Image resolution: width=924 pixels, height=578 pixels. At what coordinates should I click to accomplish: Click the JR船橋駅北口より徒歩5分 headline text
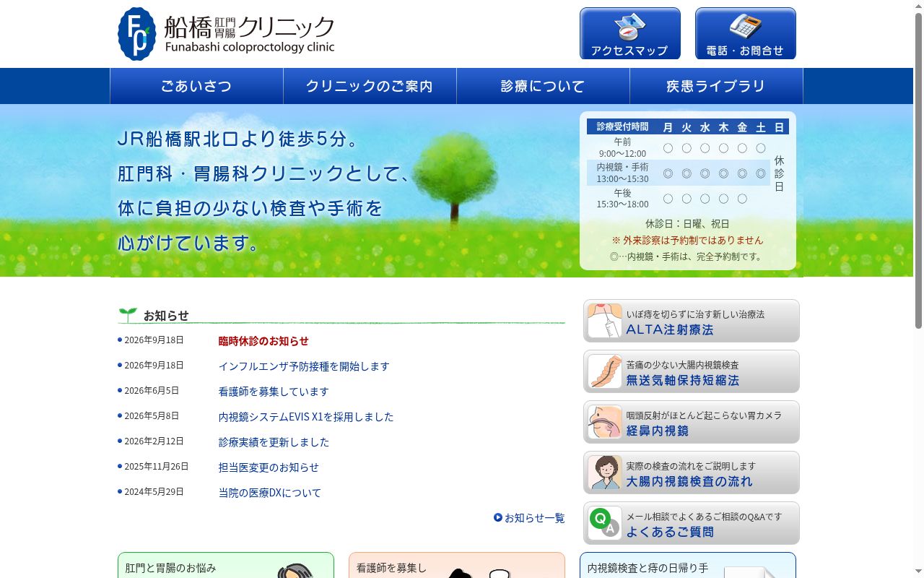point(237,139)
